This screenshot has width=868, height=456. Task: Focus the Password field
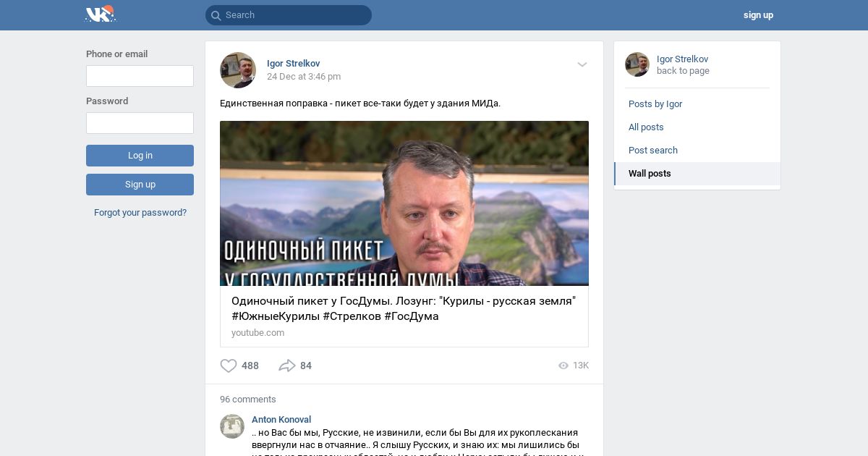click(x=140, y=123)
